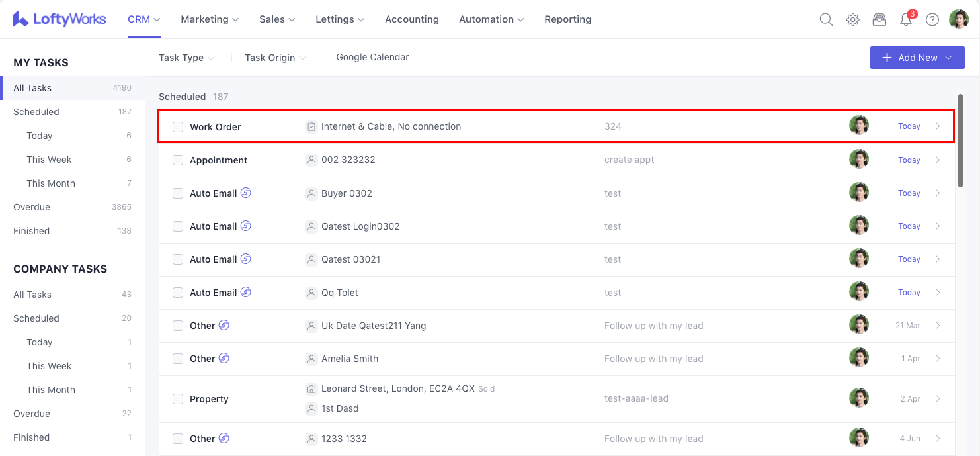This screenshot has width=980, height=456.
Task: Open the user profile avatar in header
Action: click(958, 19)
